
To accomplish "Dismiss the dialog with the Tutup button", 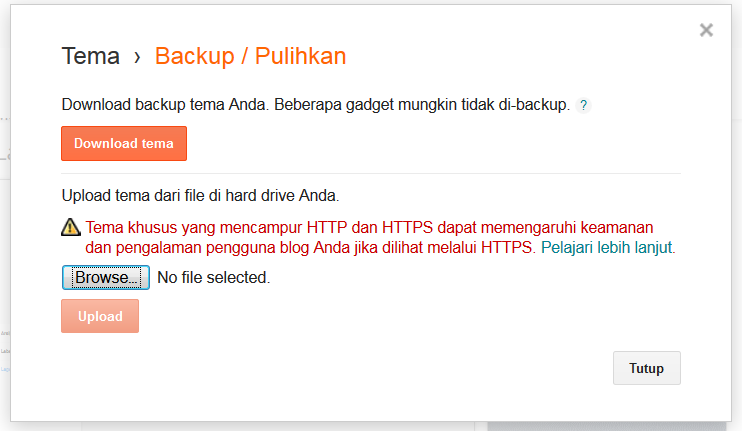I will click(646, 368).
